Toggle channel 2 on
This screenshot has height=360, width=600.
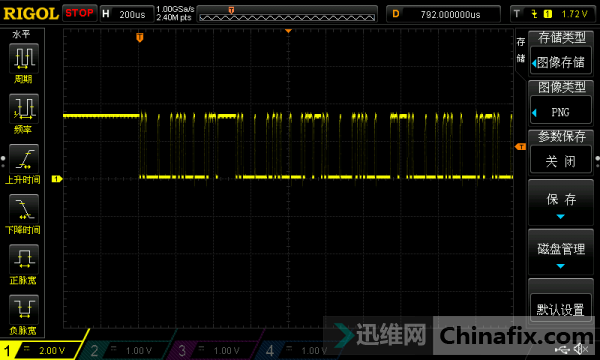(x=126, y=350)
